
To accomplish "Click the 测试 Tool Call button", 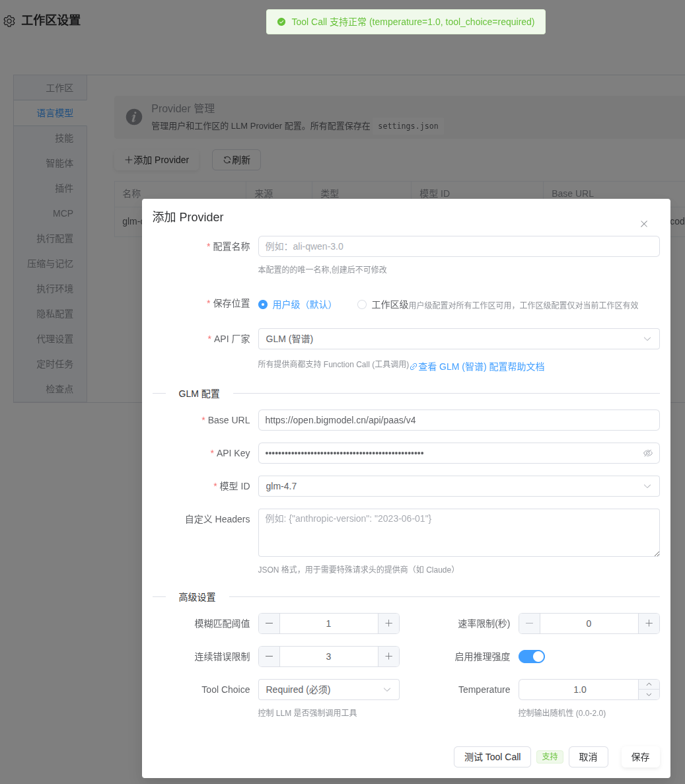I will pos(492,757).
